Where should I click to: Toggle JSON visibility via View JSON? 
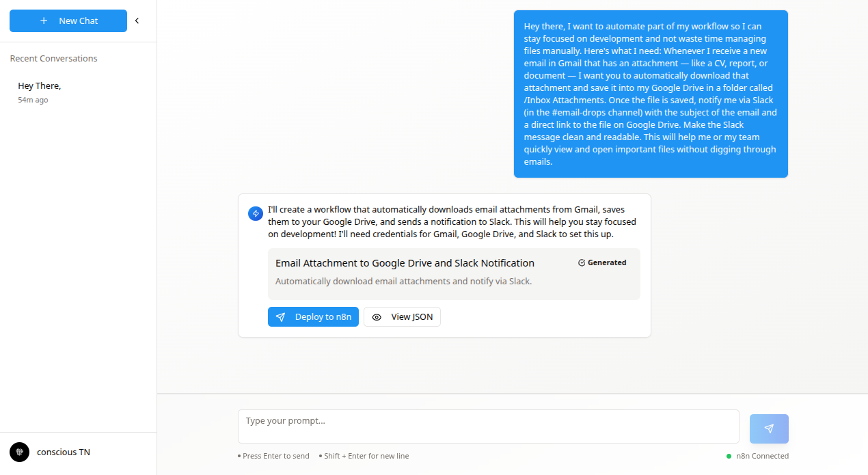[402, 316]
